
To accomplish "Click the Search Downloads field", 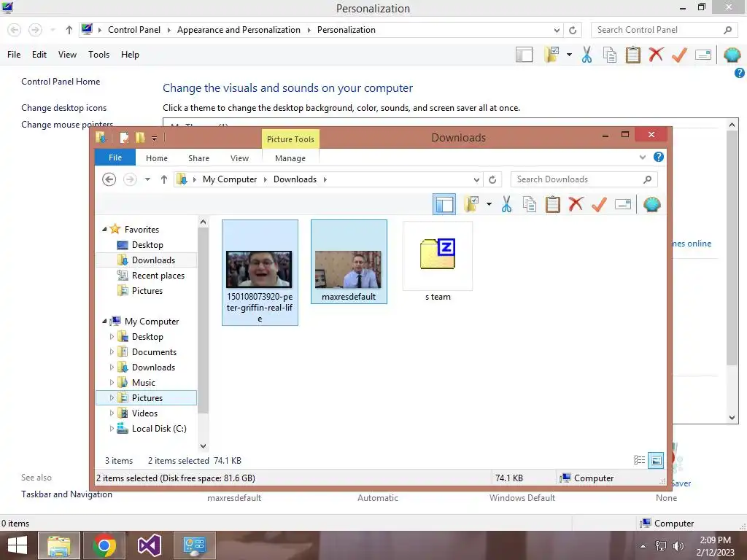I will point(584,179).
